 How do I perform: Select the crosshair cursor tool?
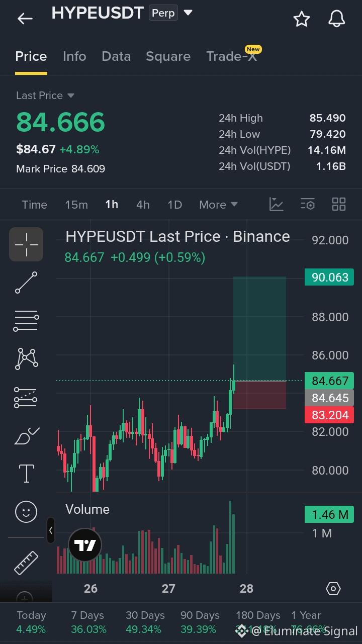tap(26, 244)
